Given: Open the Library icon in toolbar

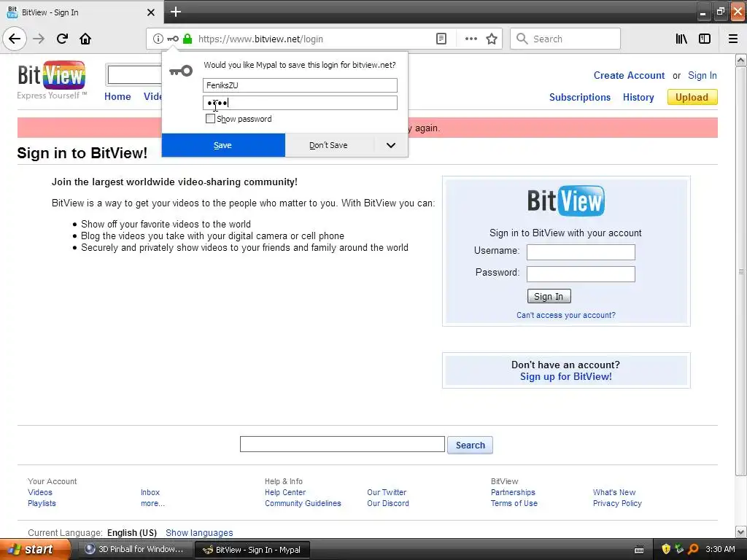Looking at the screenshot, I should 681,39.
